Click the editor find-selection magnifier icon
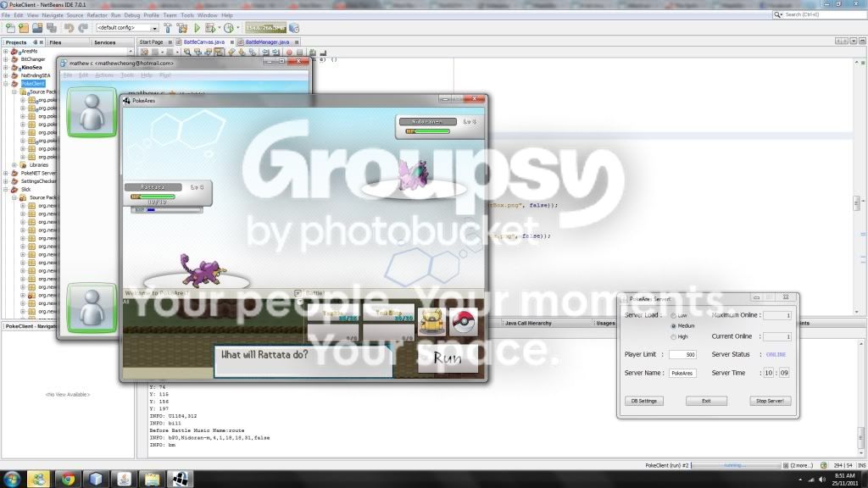 click(187, 53)
